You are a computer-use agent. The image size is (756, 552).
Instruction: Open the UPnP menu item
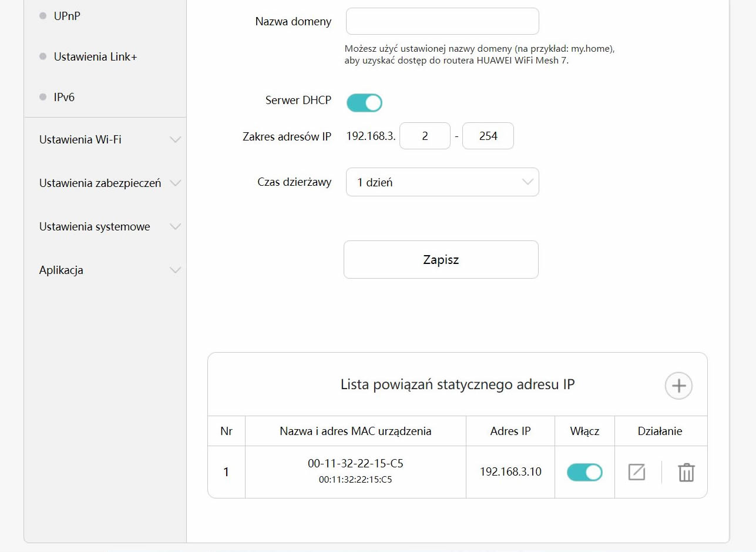click(67, 16)
